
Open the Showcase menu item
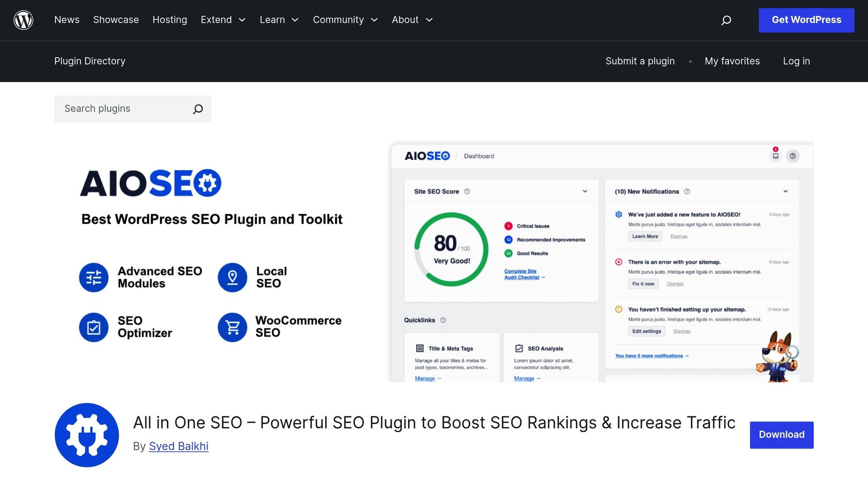116,20
